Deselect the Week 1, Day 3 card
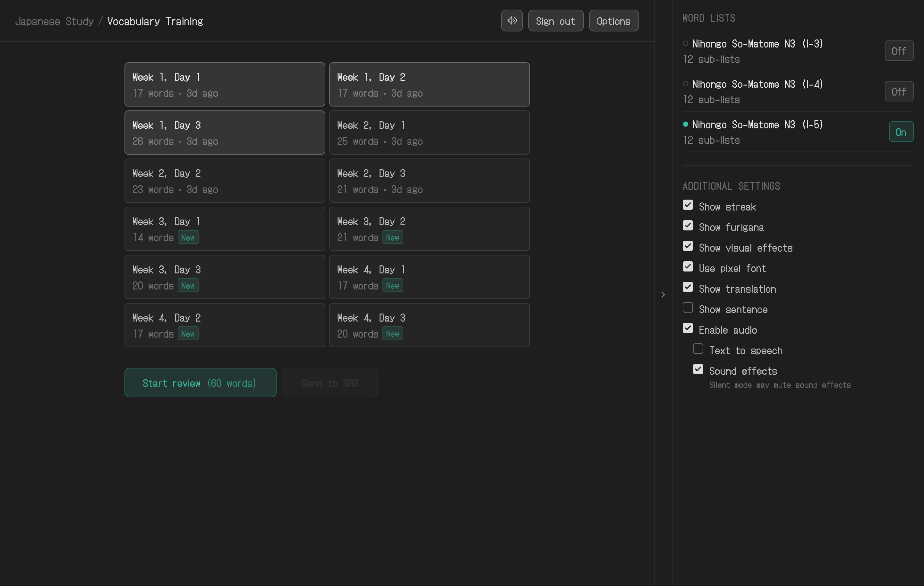Screen dimensions: 924x586 (x=225, y=133)
